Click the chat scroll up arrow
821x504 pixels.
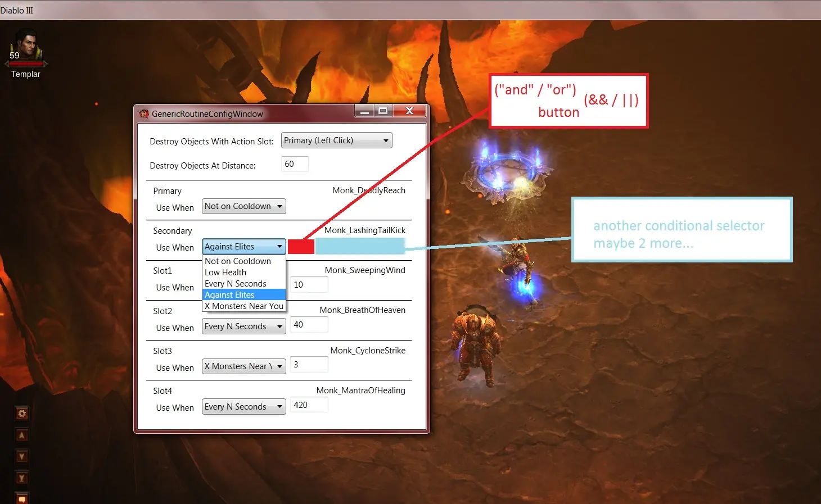[x=21, y=435]
